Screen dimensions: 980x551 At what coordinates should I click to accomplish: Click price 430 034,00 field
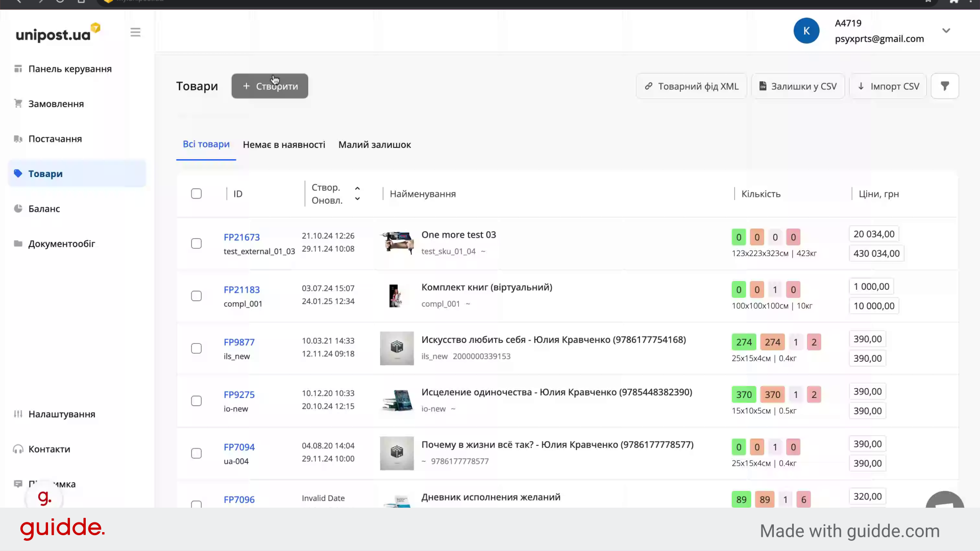876,254
